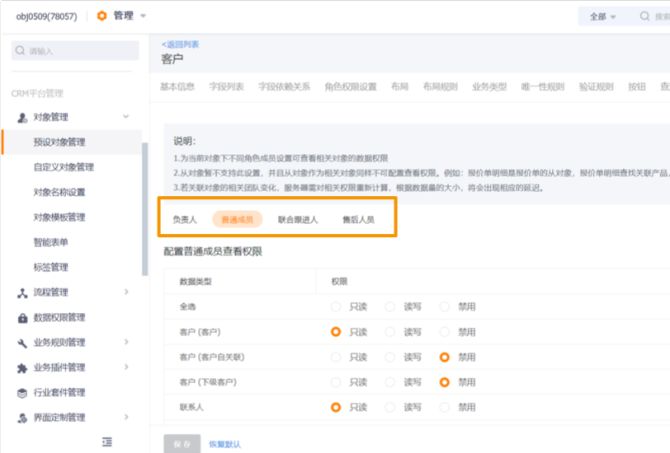The height and width of the screenshot is (453, 670).
Task: Open the 全部 dropdown in top bar
Action: pos(603,17)
